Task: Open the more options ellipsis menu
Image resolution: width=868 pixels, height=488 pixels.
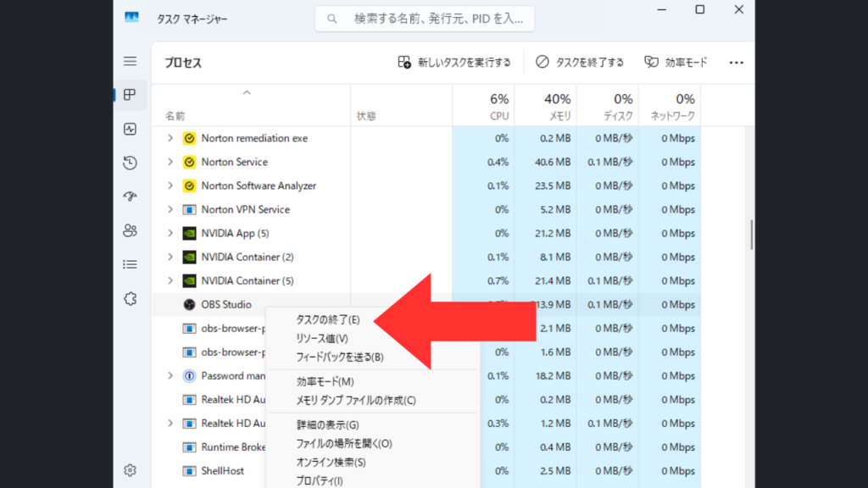Action: point(737,63)
